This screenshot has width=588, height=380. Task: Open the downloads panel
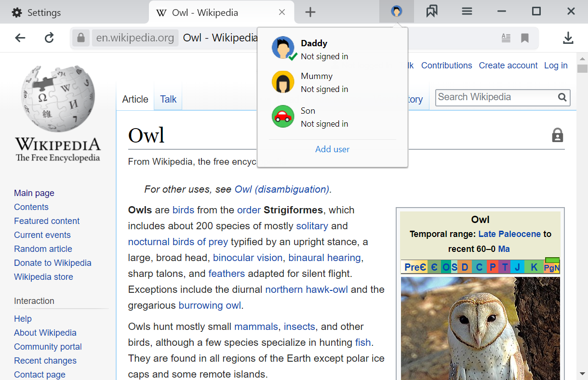click(568, 38)
